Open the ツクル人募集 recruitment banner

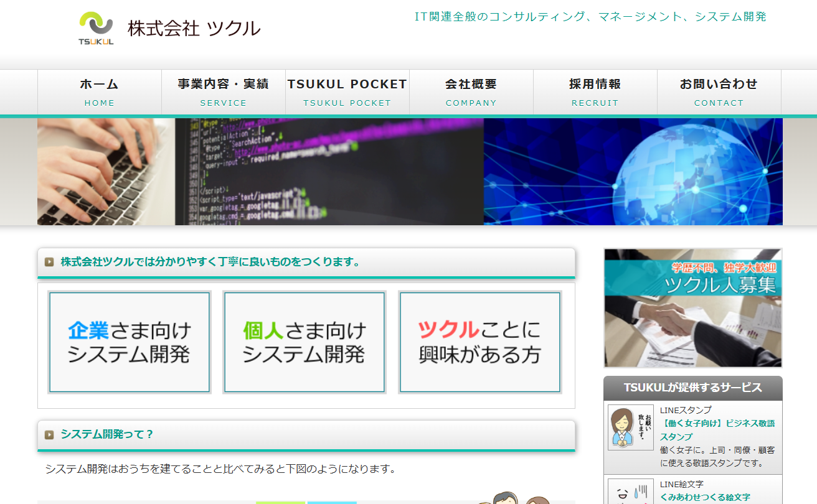693,308
